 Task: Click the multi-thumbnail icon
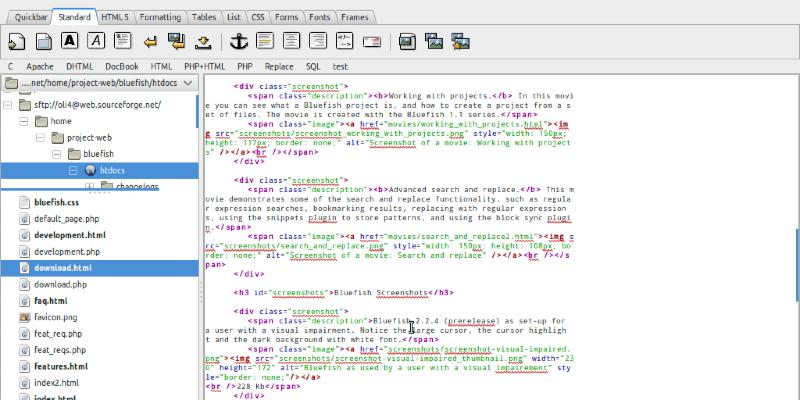pos(461,41)
